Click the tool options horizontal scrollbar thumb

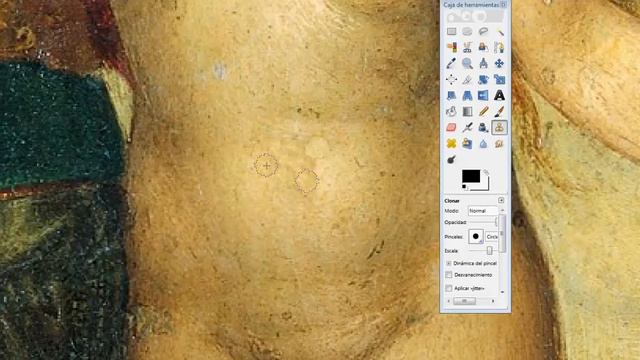click(464, 301)
